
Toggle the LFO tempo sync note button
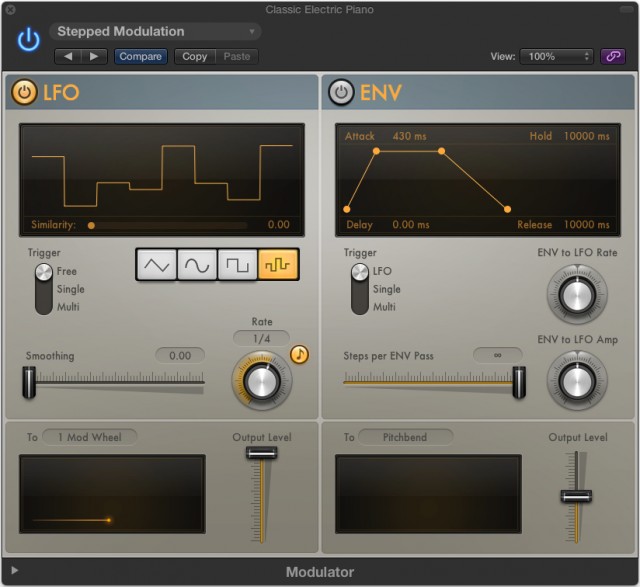click(299, 354)
